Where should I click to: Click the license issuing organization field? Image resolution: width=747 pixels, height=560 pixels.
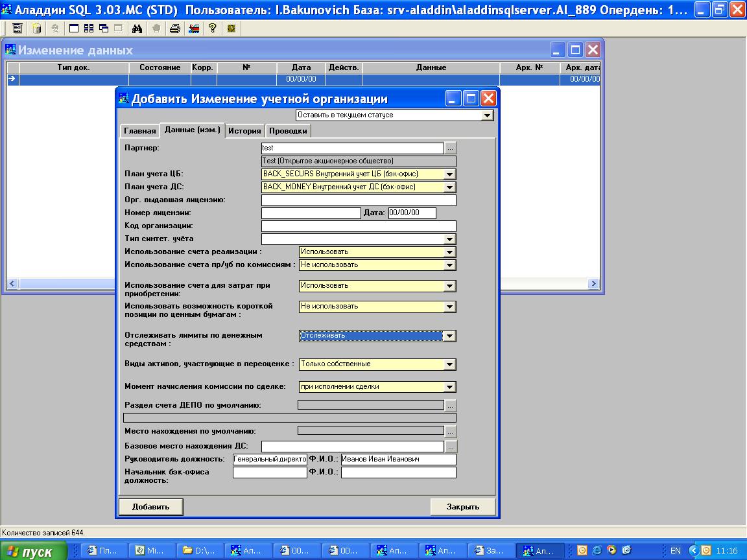[359, 200]
